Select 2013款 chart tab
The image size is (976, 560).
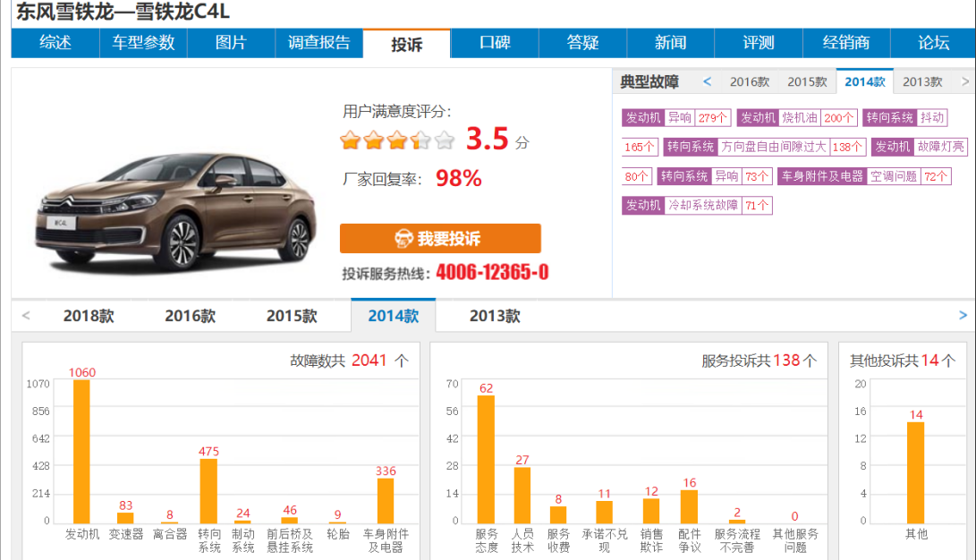point(495,316)
